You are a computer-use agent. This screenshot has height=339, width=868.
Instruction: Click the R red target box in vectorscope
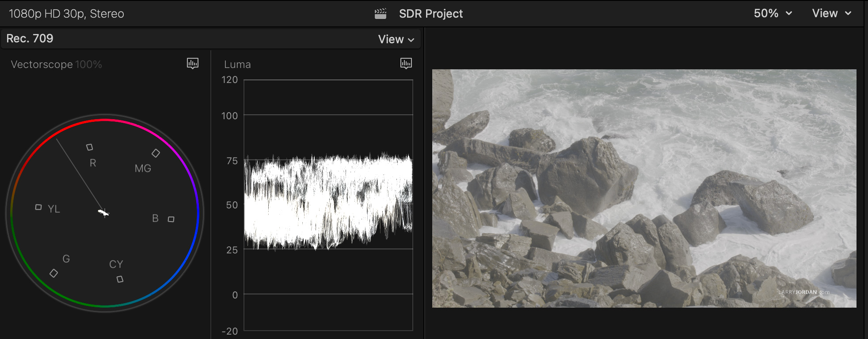(89, 147)
